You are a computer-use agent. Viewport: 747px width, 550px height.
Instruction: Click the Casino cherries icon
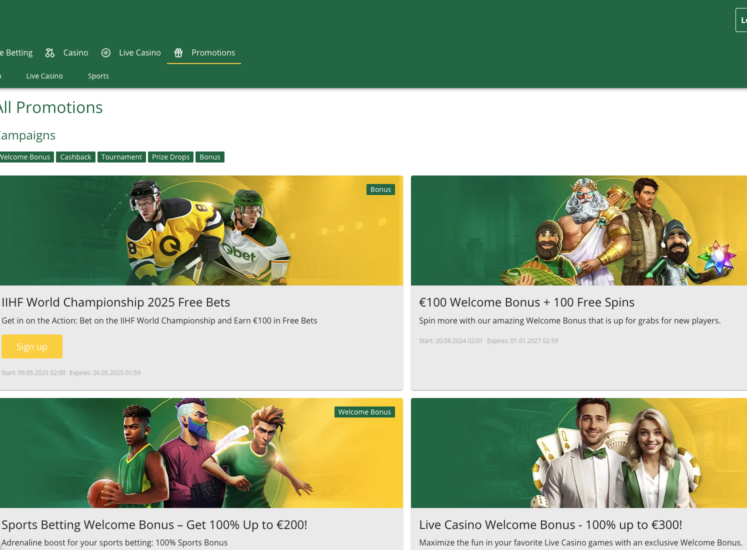[50, 53]
